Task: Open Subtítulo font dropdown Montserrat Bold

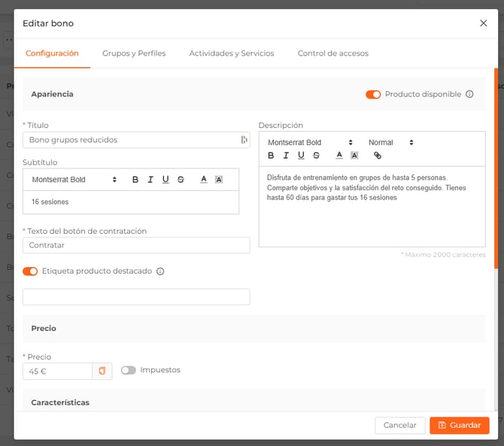Action: click(x=74, y=180)
